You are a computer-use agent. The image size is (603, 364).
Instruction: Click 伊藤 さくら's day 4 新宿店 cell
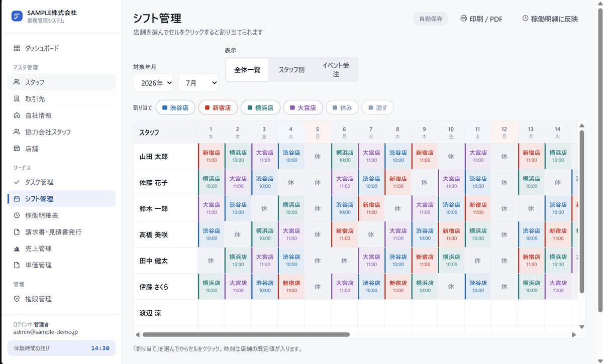[291, 287]
